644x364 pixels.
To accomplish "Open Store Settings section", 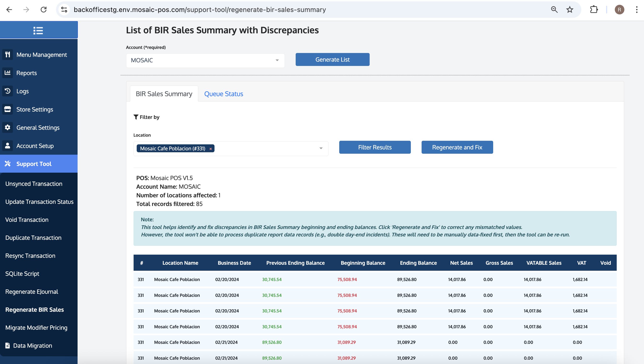I will 34,109.
